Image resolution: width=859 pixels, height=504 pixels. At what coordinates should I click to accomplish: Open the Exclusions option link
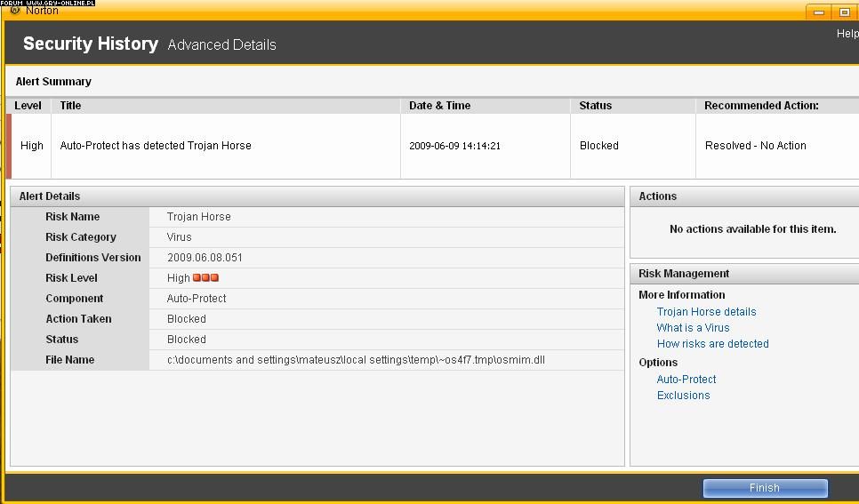click(x=683, y=396)
